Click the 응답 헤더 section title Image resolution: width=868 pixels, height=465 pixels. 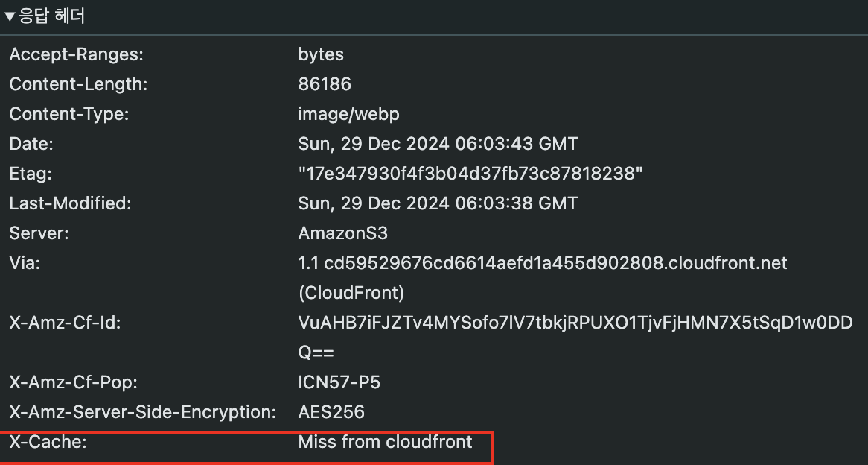(52, 16)
